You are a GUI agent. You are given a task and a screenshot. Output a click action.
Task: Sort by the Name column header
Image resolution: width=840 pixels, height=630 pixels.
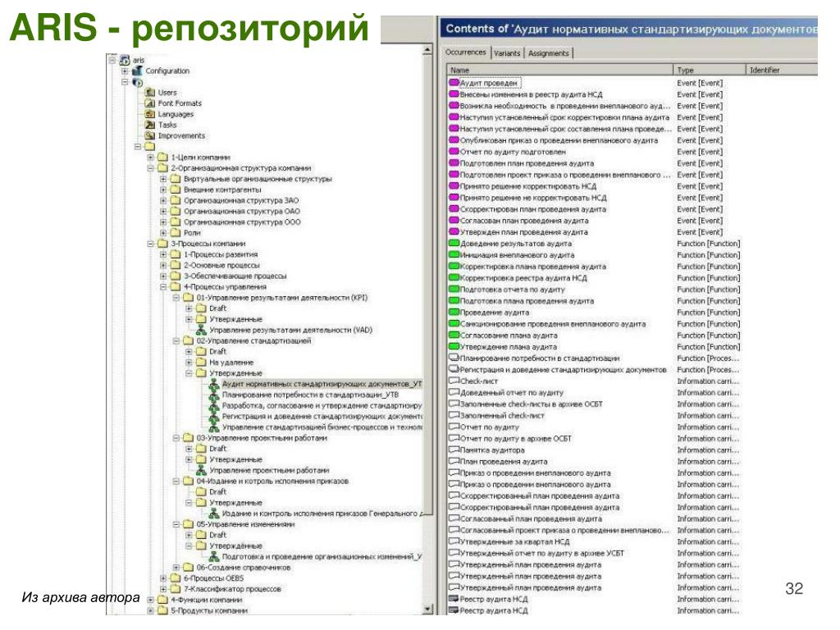559,71
